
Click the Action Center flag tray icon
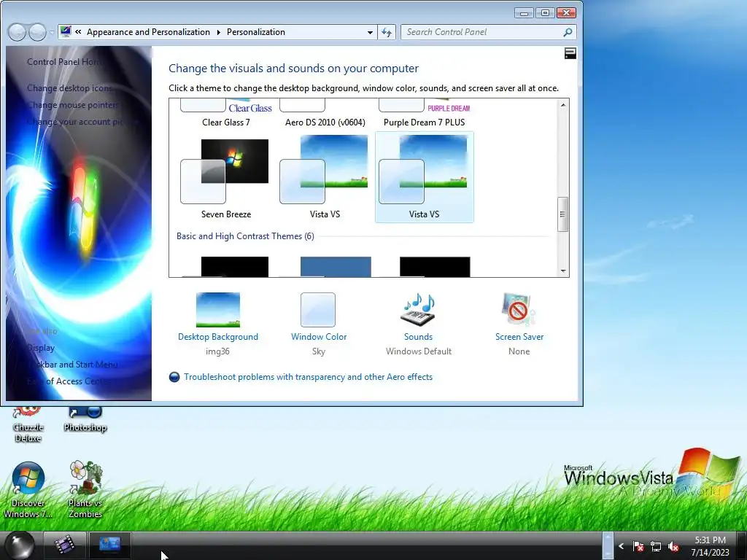tap(638, 546)
